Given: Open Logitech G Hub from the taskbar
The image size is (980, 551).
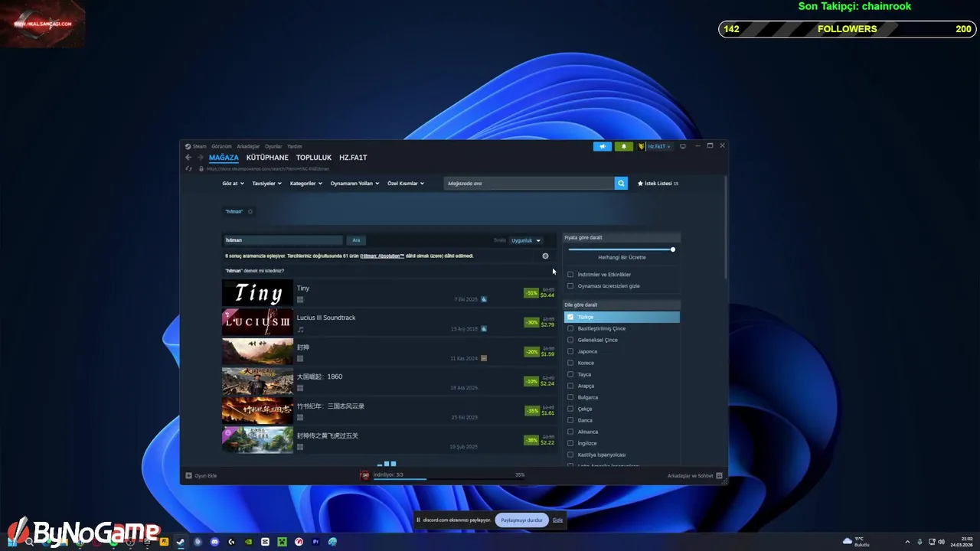Looking at the screenshot, I should [231, 542].
